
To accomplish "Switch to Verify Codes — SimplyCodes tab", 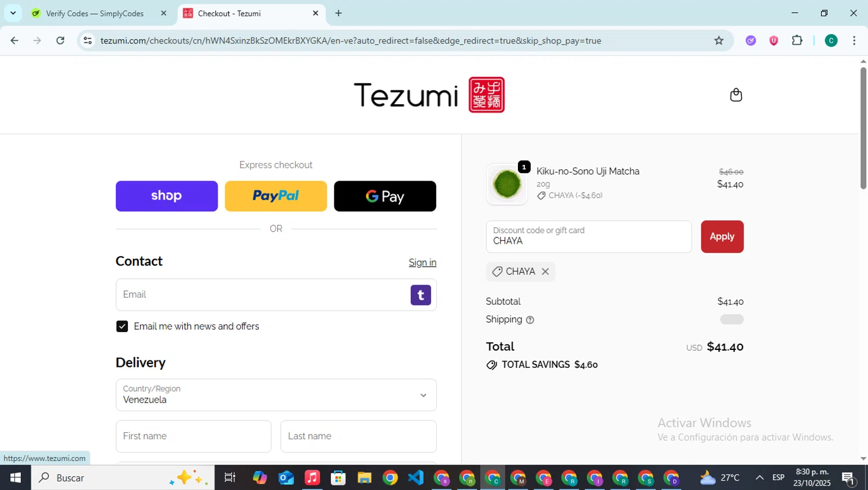I will coord(95,13).
